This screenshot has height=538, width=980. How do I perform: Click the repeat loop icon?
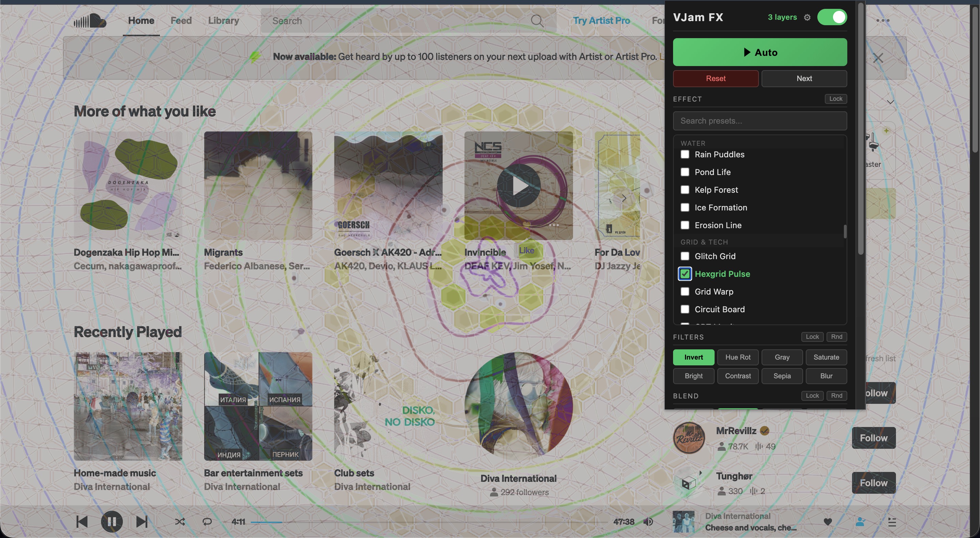point(207,522)
